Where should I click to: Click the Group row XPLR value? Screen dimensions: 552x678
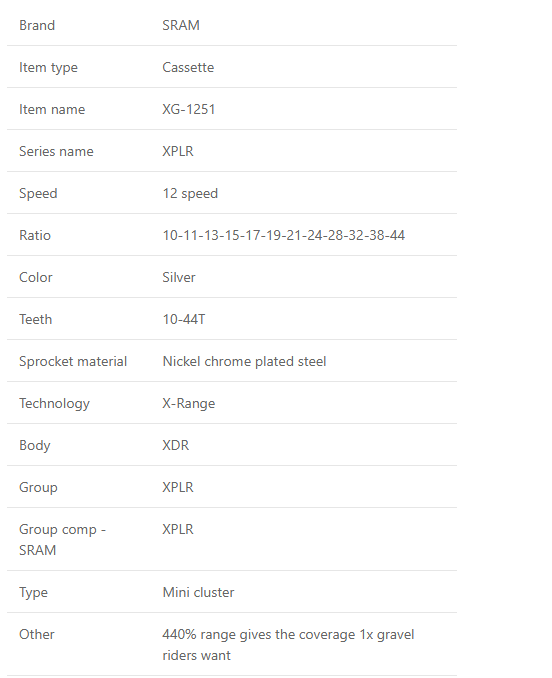(178, 487)
